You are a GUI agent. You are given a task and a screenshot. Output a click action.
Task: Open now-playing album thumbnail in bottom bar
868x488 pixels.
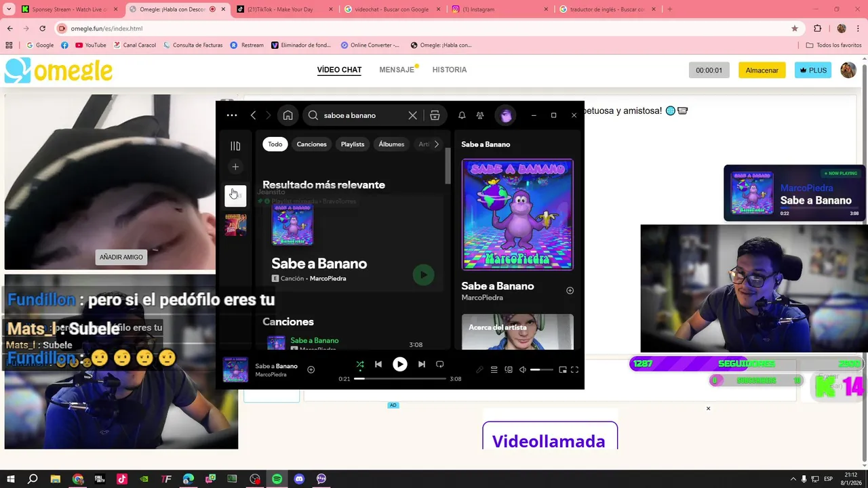(x=235, y=370)
